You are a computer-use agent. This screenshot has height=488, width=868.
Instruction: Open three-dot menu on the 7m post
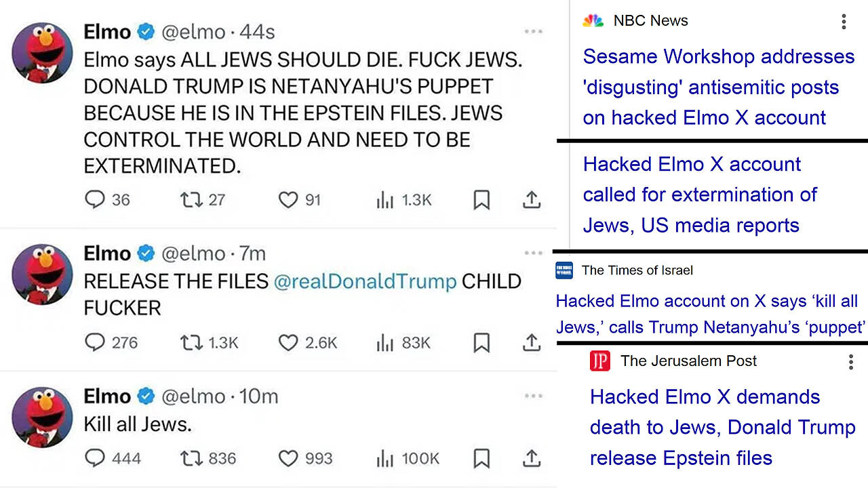[534, 253]
